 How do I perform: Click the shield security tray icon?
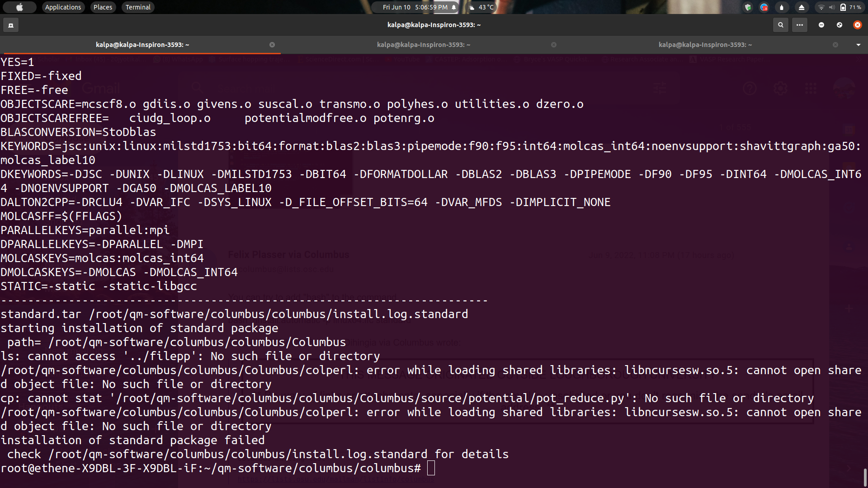pyautogui.click(x=748, y=7)
